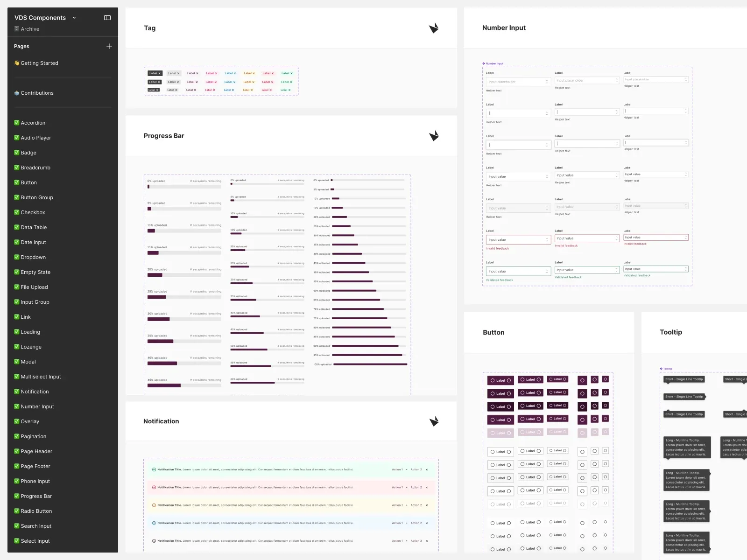Open the Empty State page

pos(35,272)
